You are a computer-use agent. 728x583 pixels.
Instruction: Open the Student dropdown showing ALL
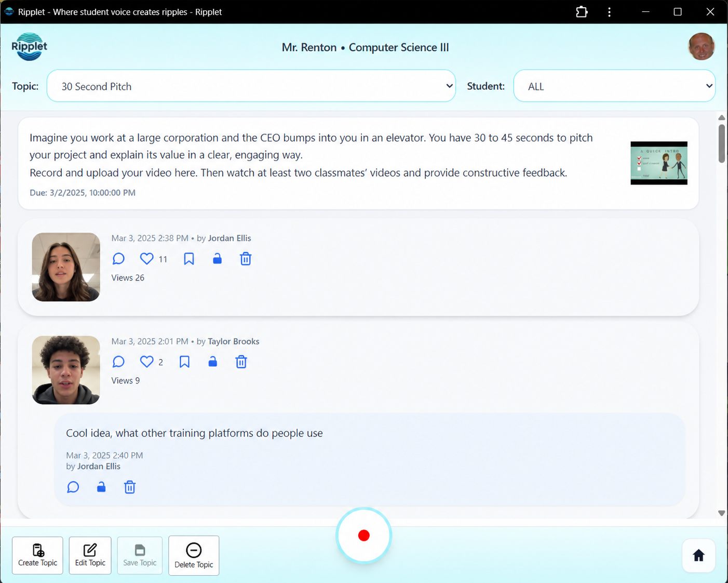point(614,86)
